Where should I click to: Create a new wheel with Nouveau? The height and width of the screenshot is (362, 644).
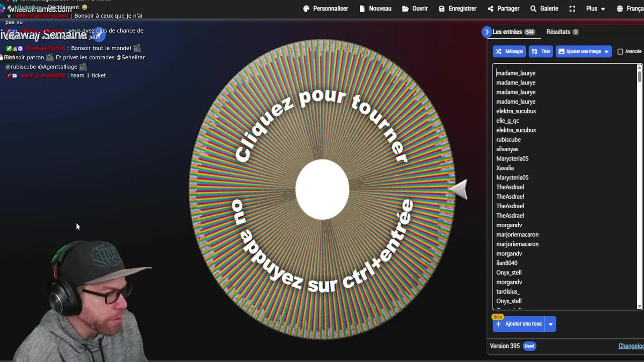coord(375,9)
